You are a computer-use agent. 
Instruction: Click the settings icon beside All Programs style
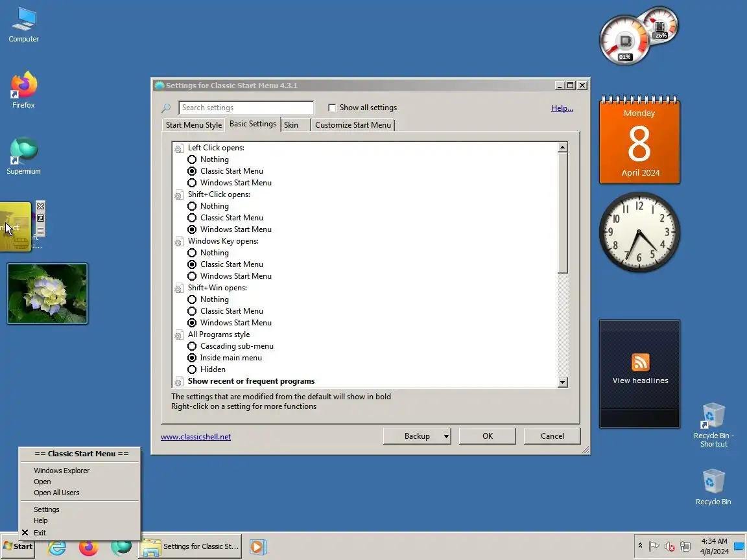(179, 334)
